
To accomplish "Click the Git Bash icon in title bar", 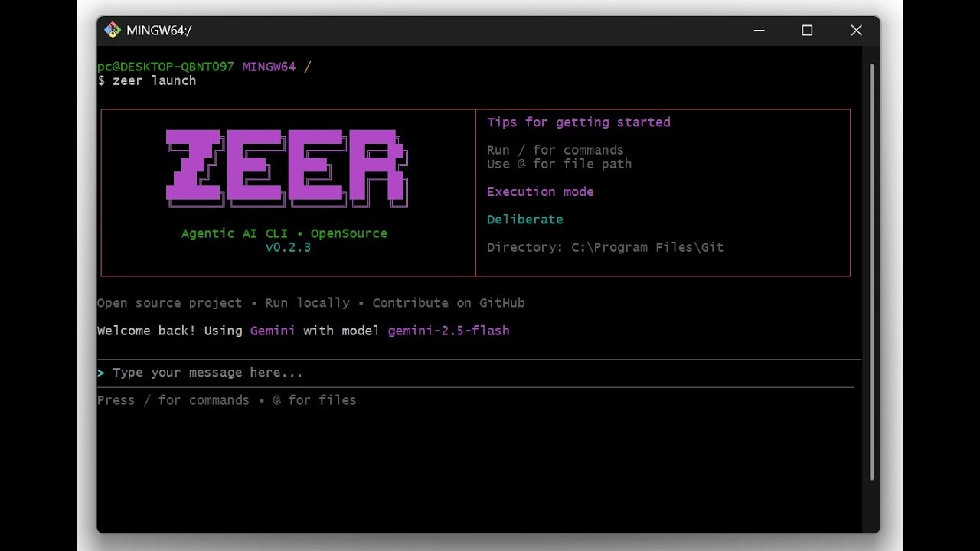I will [x=113, y=31].
